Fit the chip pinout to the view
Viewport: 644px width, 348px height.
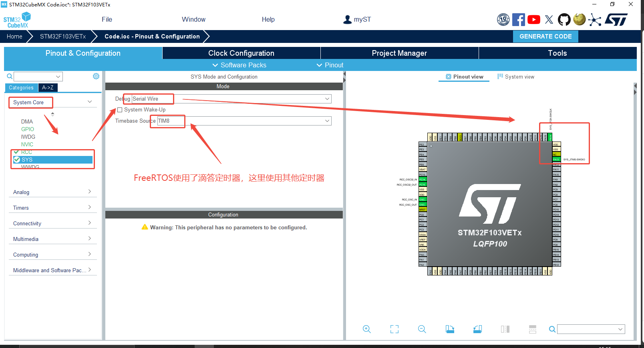[394, 329]
